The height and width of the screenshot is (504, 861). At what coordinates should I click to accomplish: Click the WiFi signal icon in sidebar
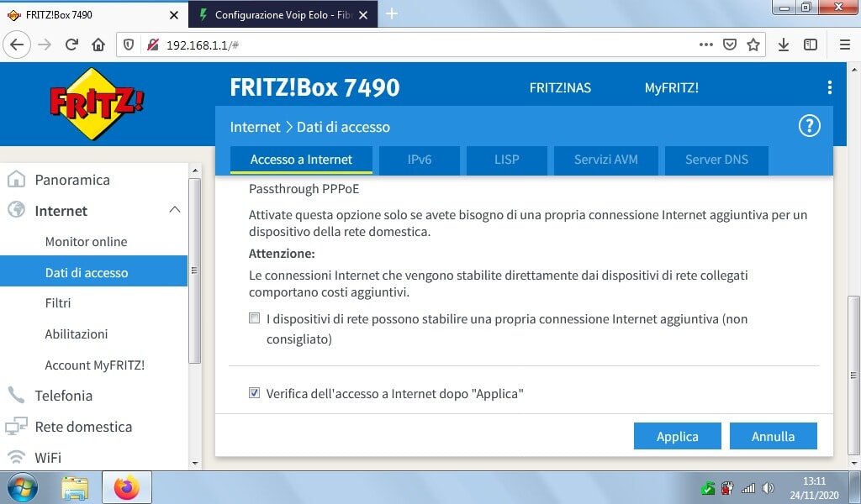coord(17,458)
